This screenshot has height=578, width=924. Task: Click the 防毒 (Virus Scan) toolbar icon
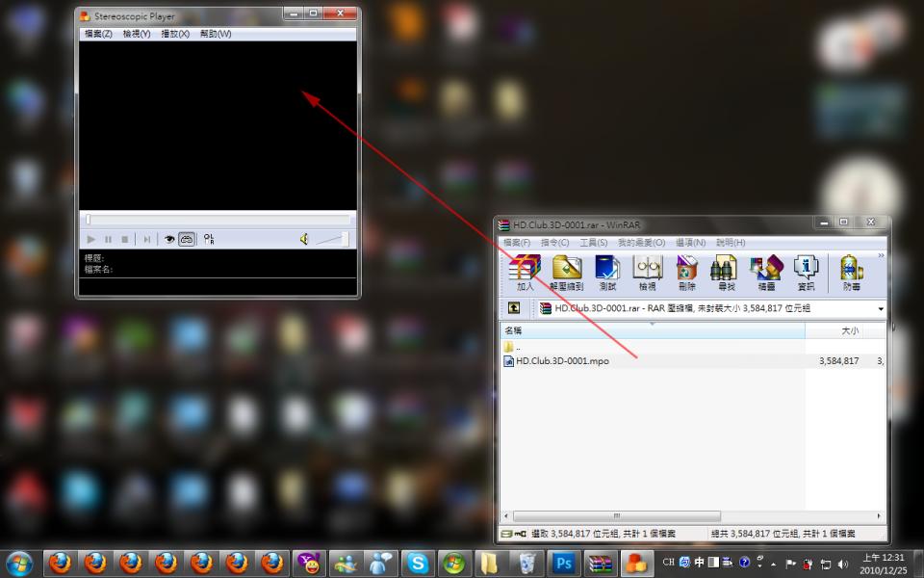click(852, 273)
